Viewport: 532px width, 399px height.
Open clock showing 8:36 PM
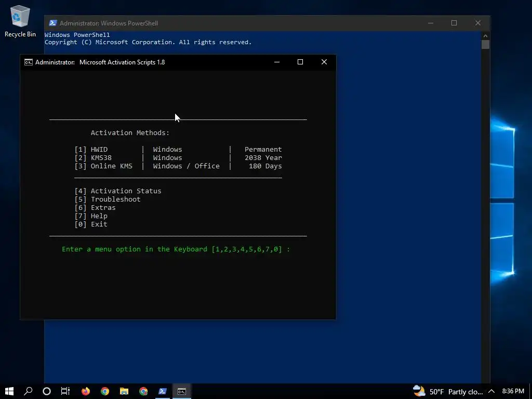pyautogui.click(x=513, y=391)
